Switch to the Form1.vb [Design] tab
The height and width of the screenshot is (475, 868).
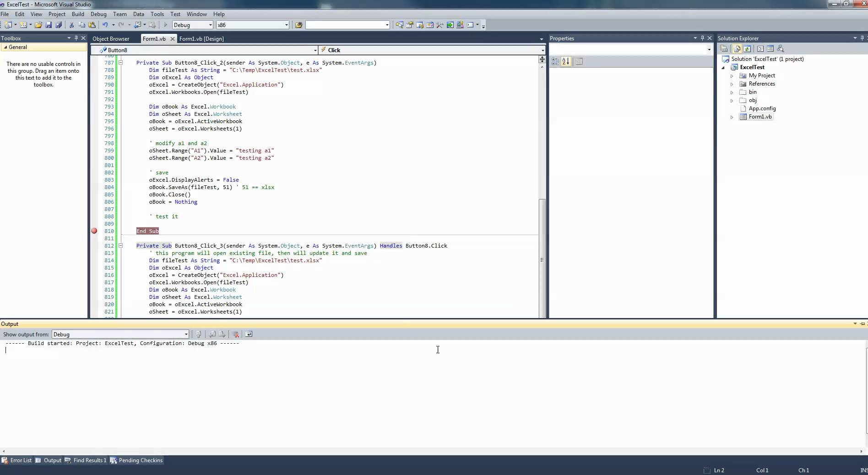tap(201, 39)
